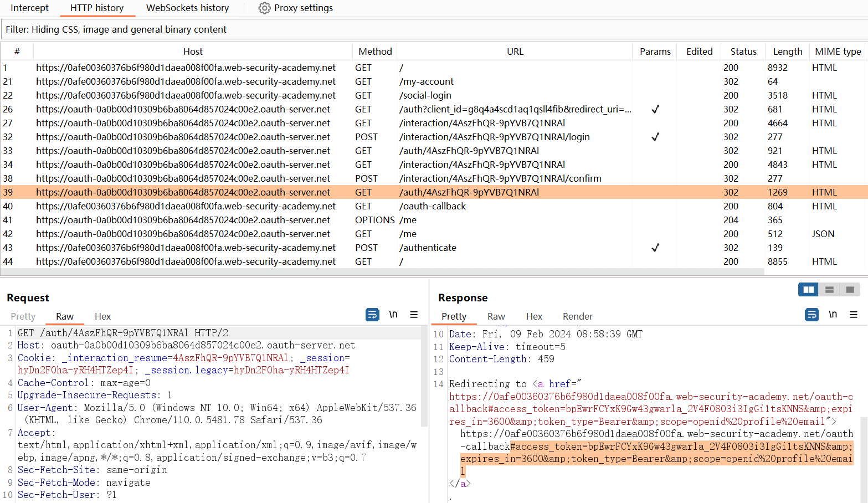The width and height of the screenshot is (868, 503).
Task: Switch to combined tabbed layout icon
Action: pos(850,290)
